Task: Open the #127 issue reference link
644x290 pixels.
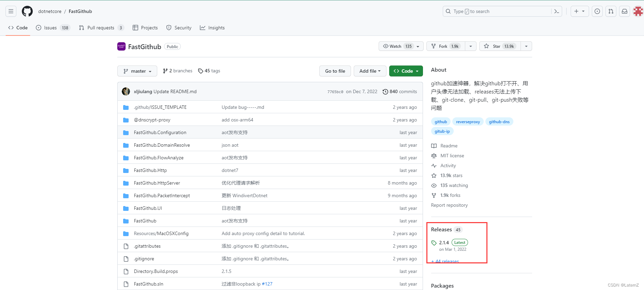Action: coord(267,284)
